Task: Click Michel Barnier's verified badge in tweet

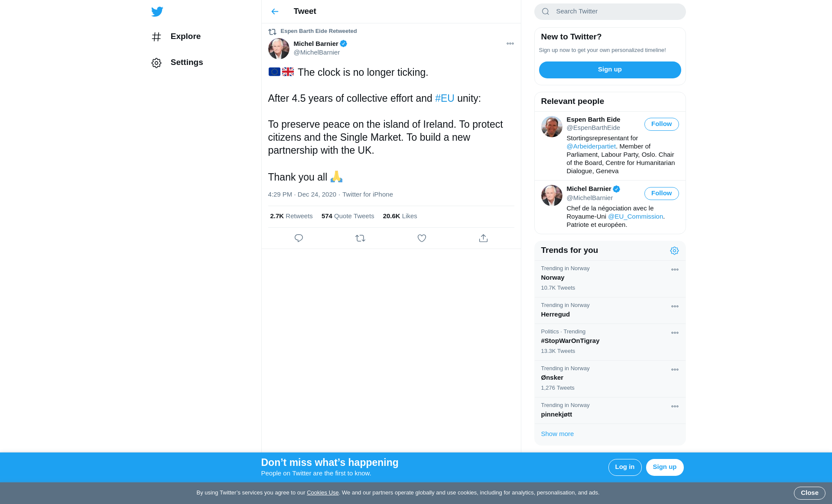Action: pyautogui.click(x=343, y=44)
